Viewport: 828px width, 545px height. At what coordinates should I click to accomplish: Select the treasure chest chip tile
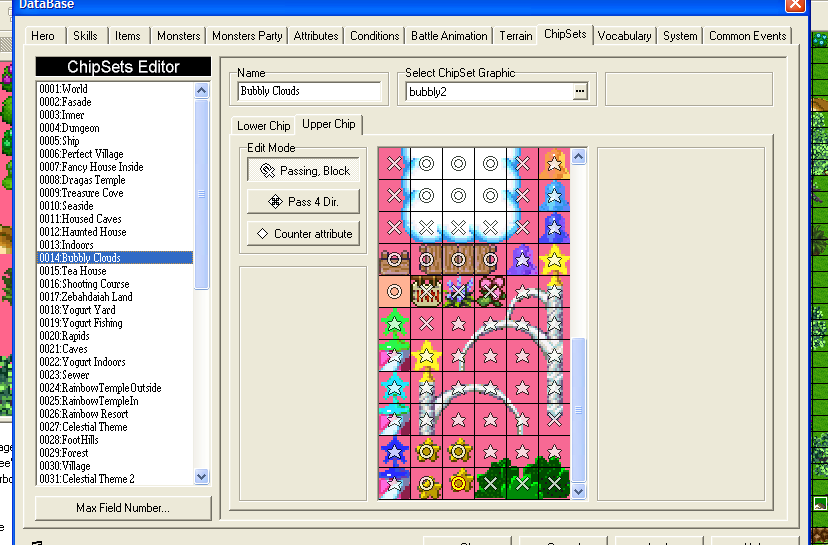(394, 260)
